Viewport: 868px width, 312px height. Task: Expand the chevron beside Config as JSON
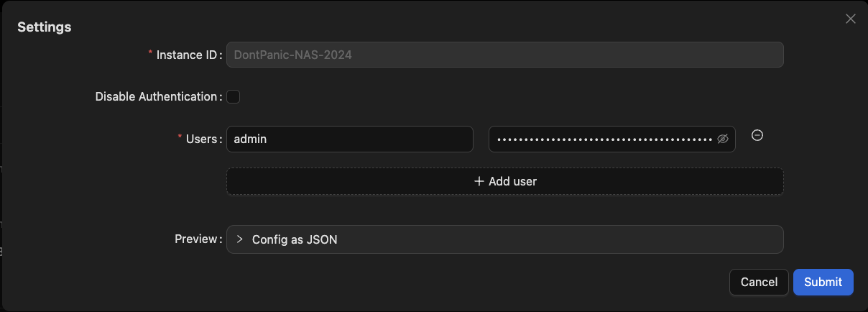tap(239, 239)
